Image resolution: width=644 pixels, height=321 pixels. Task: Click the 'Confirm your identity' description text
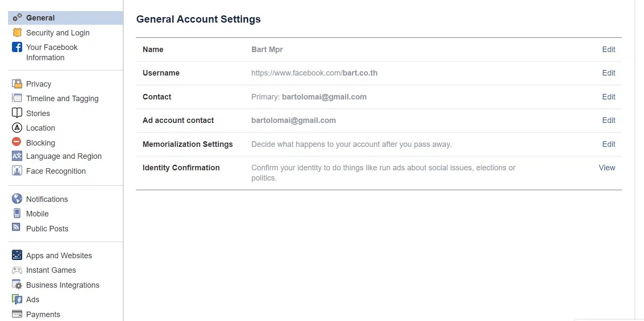point(383,173)
